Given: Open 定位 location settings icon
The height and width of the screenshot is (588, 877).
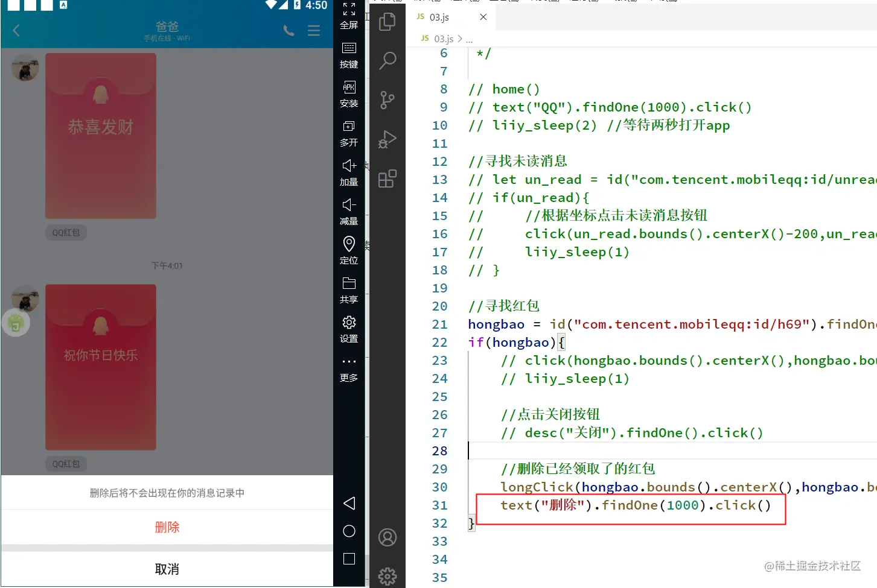Looking at the screenshot, I should 349,251.
